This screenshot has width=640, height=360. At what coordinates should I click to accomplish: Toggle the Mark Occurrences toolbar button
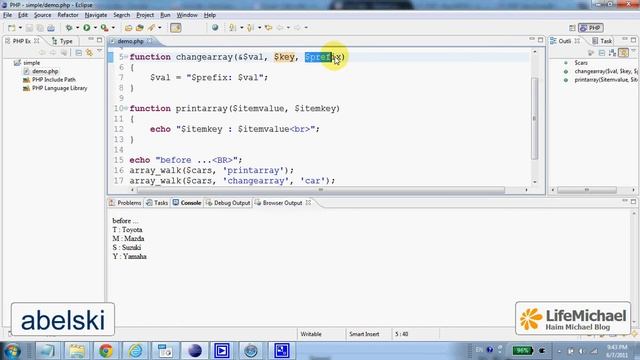(x=176, y=28)
